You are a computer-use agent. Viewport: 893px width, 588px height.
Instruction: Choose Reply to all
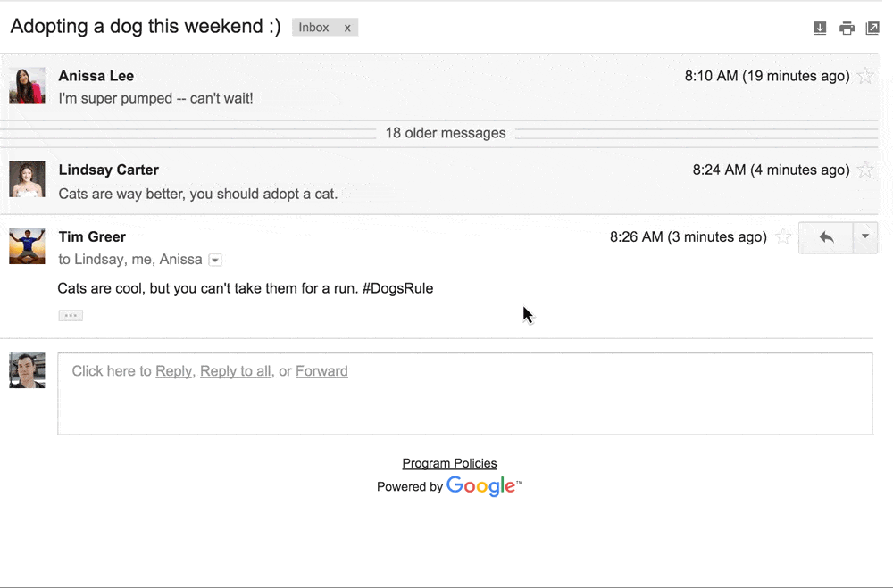pyautogui.click(x=235, y=370)
